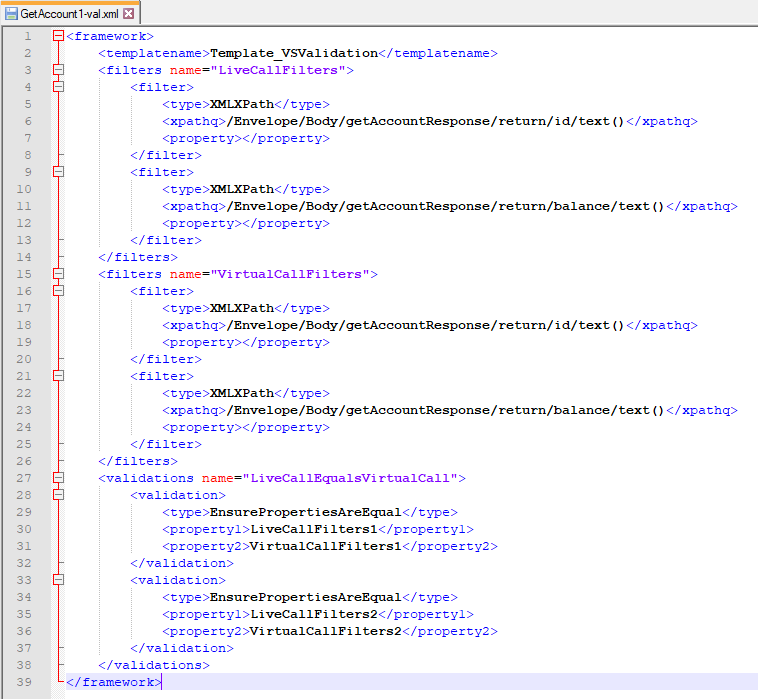Select the GetAccount1-val.xml tab
This screenshot has height=699, width=758.
tap(70, 14)
